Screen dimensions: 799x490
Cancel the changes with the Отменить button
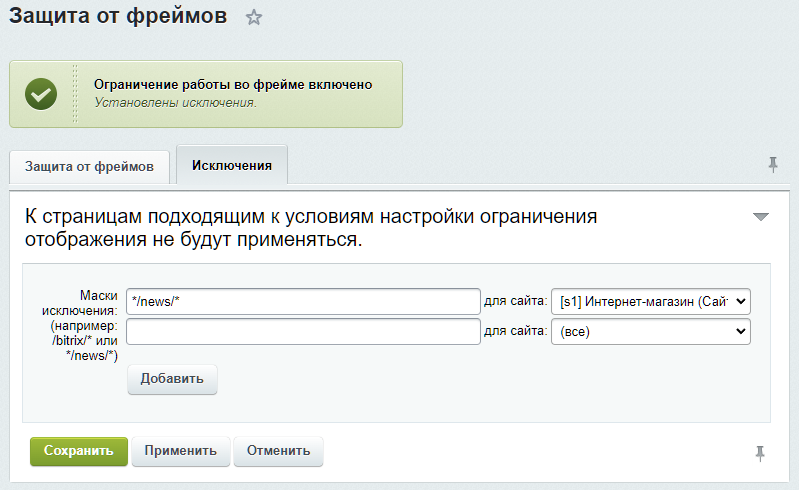(x=278, y=451)
